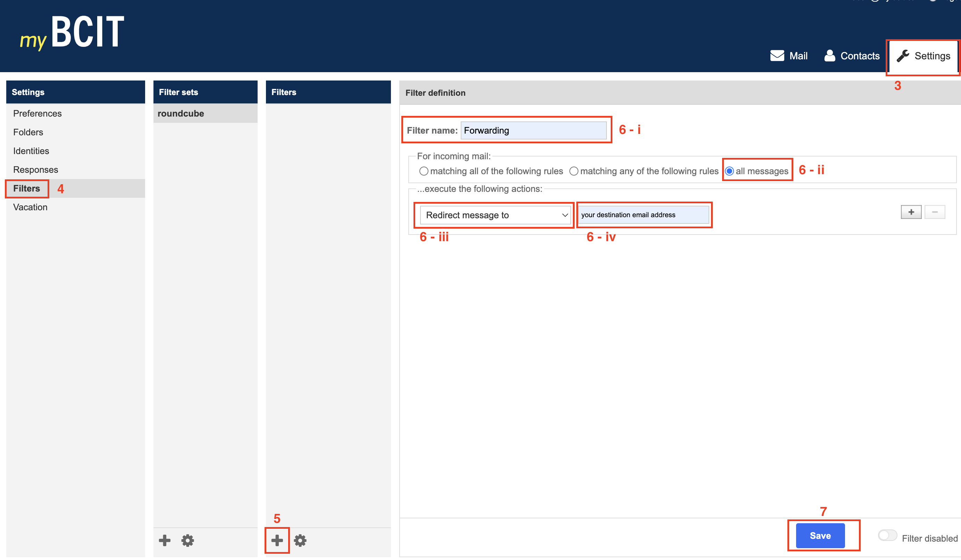Select 'matching any of the following rules'
Viewport: 961px width, 560px height.
574,171
